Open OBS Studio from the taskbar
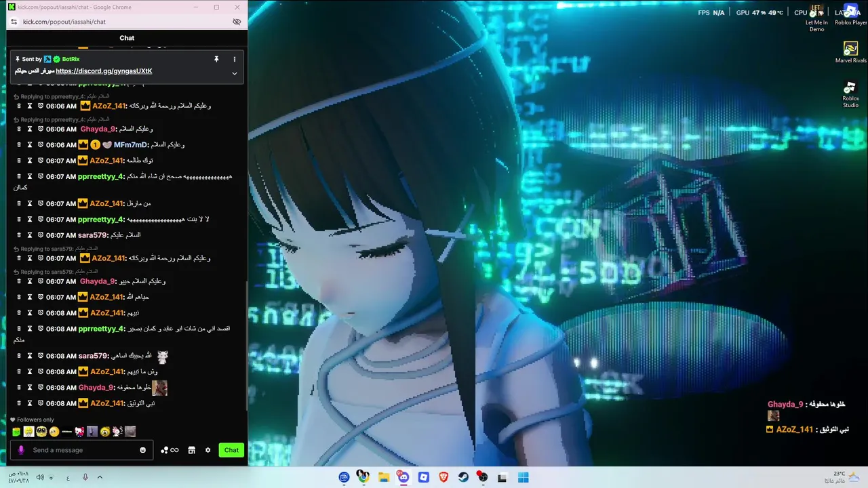This screenshot has width=868, height=488. 483,477
